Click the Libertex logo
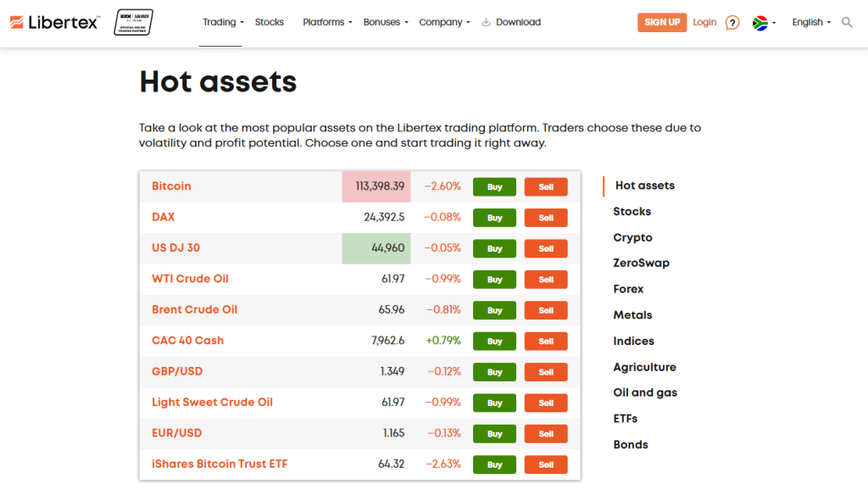 (53, 21)
